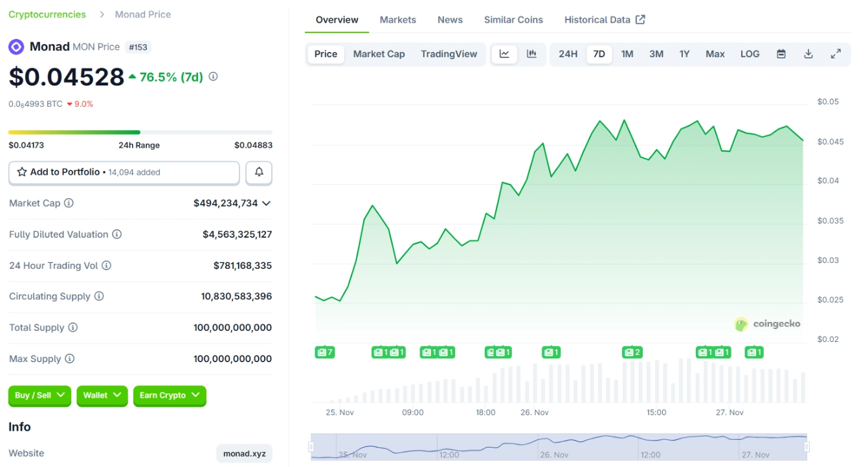
Task: Click the line chart view icon
Action: click(x=504, y=54)
